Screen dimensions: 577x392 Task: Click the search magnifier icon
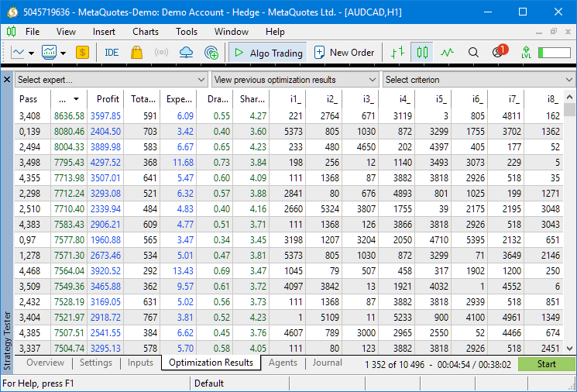[473, 53]
